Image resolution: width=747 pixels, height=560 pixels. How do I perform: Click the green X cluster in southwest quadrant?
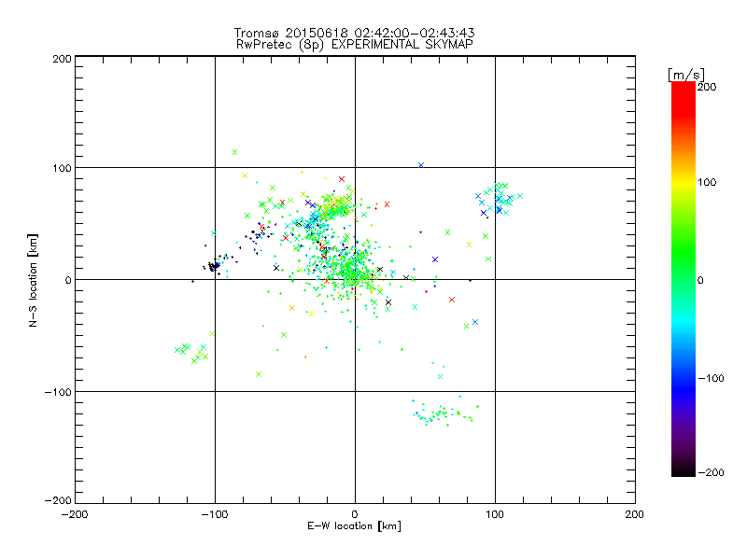click(x=192, y=353)
